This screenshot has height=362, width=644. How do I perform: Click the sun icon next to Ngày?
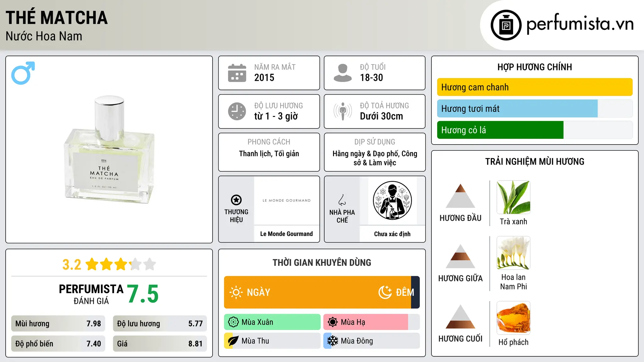(236, 292)
